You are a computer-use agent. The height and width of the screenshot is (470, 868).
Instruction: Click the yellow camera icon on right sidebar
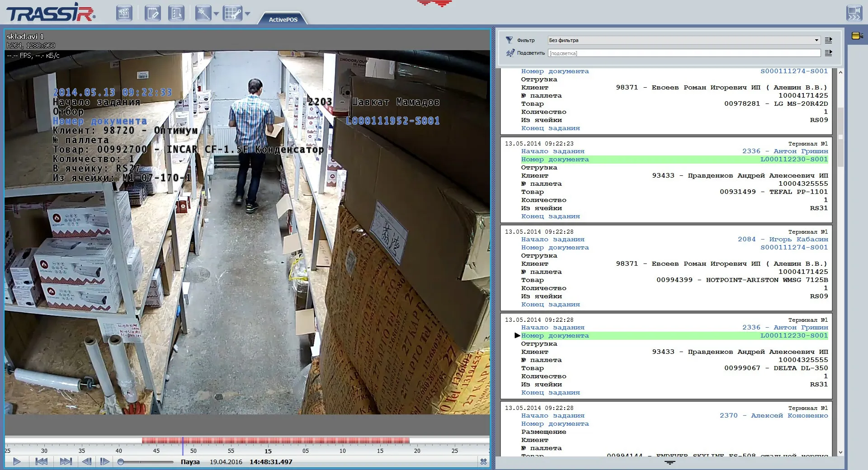[x=857, y=36]
